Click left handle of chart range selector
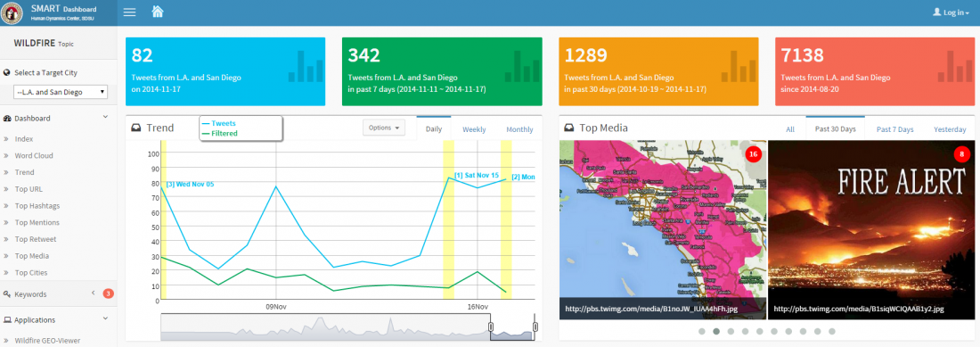The image size is (980, 347). tap(491, 327)
